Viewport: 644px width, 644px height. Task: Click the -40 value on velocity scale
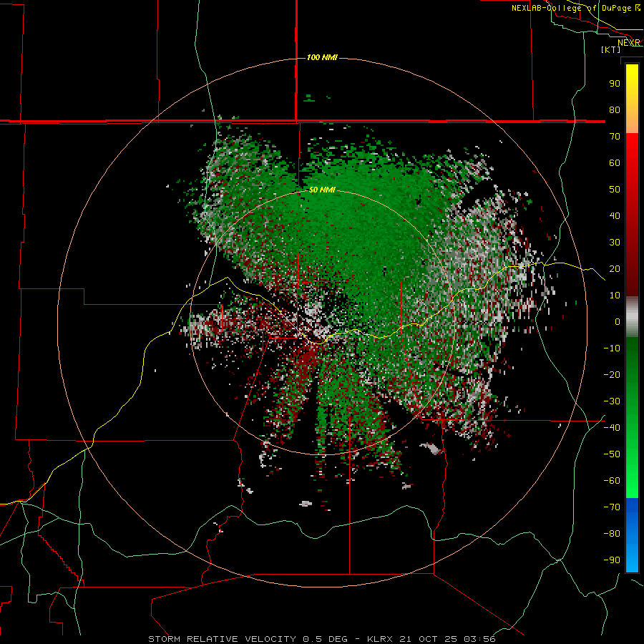[x=612, y=428]
